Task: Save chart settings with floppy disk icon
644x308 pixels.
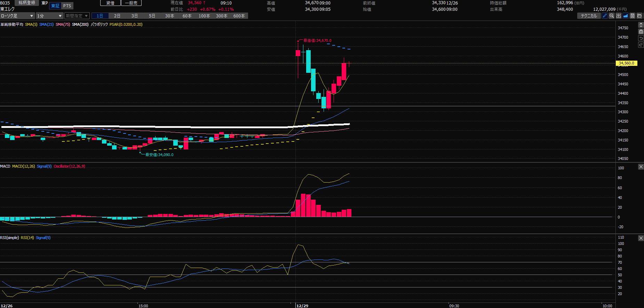Action: click(x=633, y=16)
